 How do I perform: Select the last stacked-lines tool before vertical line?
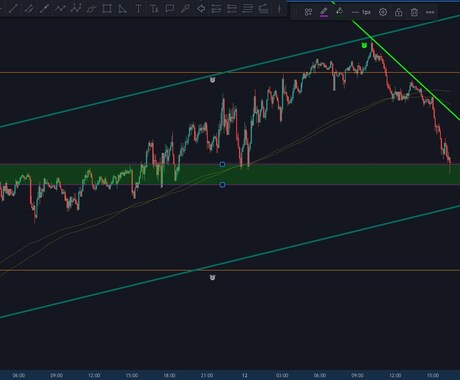coord(263,9)
